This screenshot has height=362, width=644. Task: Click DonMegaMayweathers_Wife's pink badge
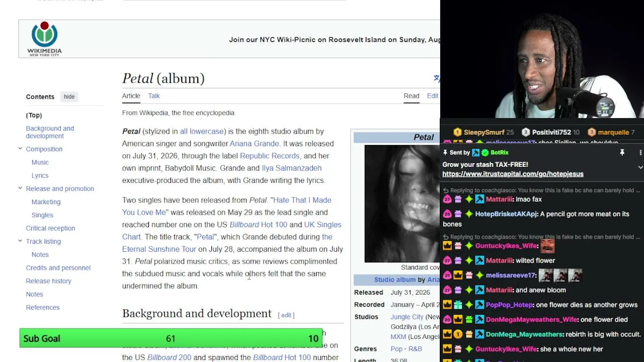pos(447,320)
